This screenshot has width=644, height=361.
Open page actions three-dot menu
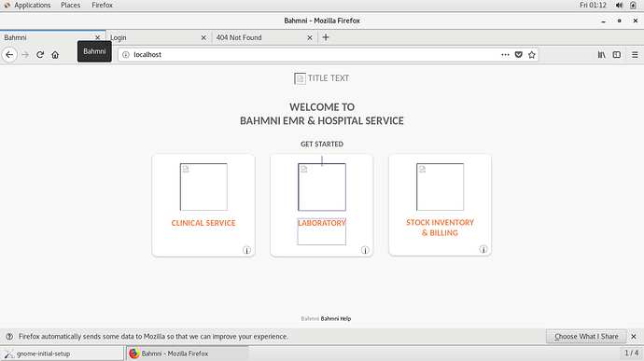coord(505,55)
